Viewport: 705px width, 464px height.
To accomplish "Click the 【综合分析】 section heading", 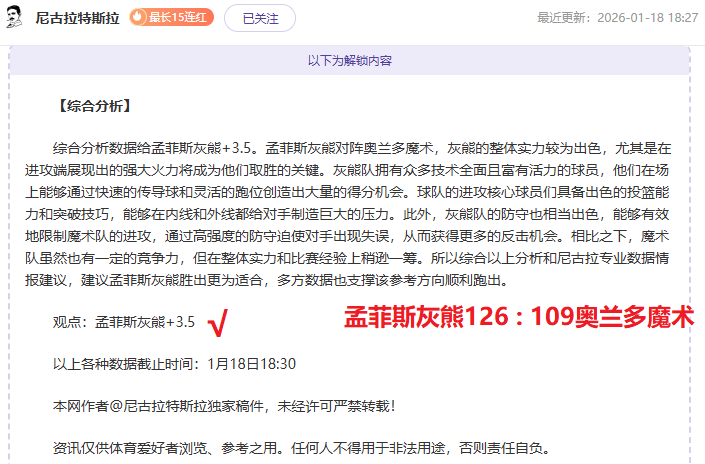I will 94,105.
